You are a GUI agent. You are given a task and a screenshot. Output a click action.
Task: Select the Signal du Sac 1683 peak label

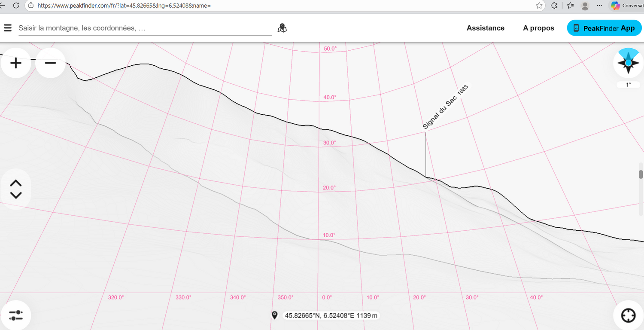pyautogui.click(x=445, y=107)
